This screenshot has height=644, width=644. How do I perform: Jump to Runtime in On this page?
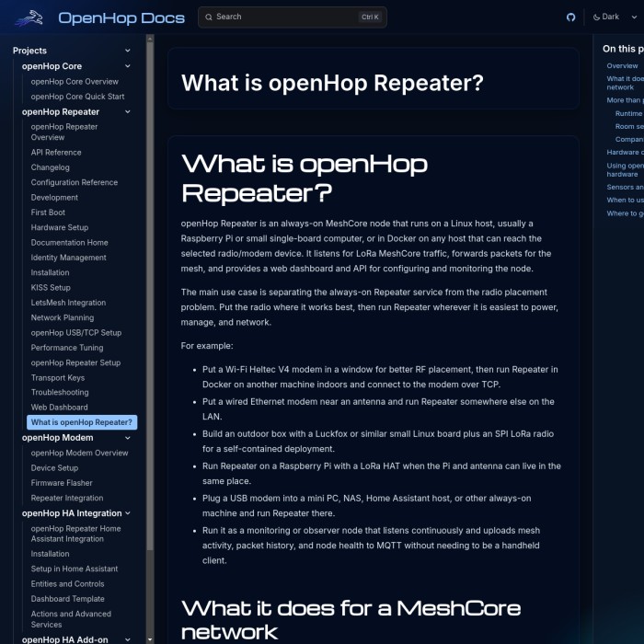coord(629,113)
